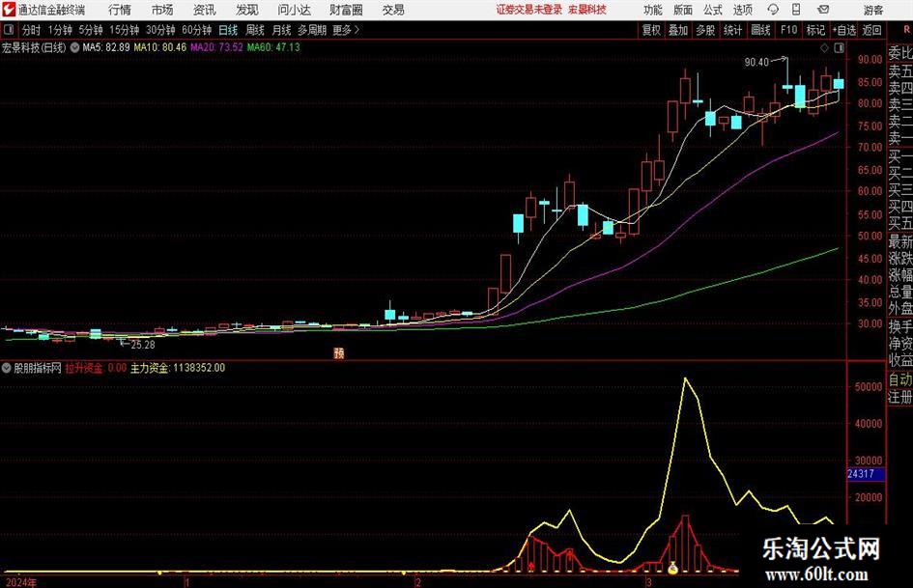Switch to 30分钟 period

click(x=160, y=30)
